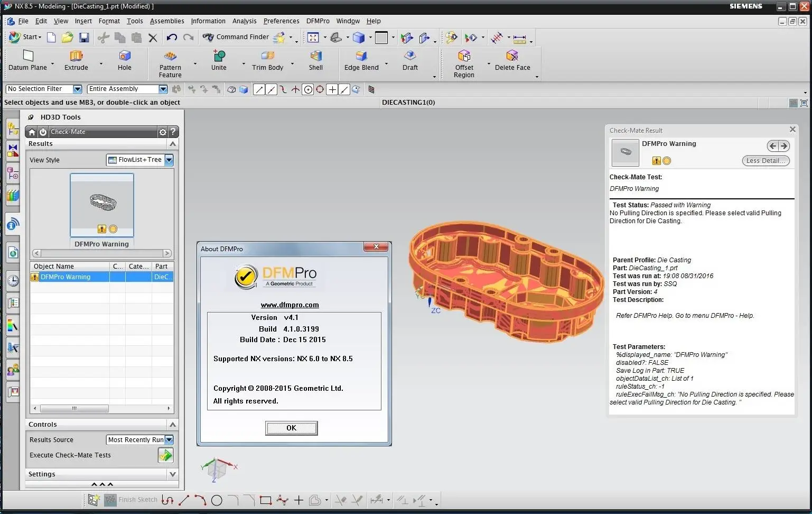Save the part with floppy icon
The image size is (812, 514).
(84, 37)
